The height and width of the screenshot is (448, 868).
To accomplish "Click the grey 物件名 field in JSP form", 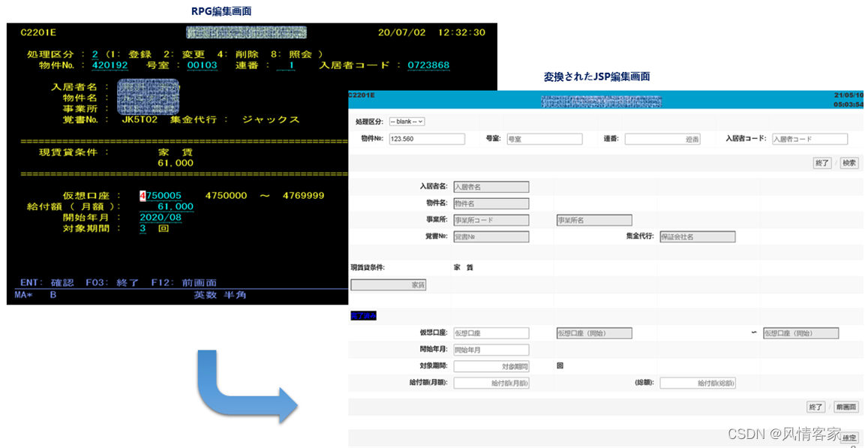I will (491, 204).
